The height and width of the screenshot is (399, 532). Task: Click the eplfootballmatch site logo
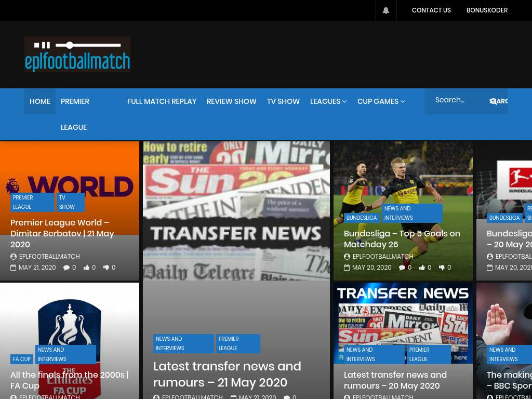[77, 54]
